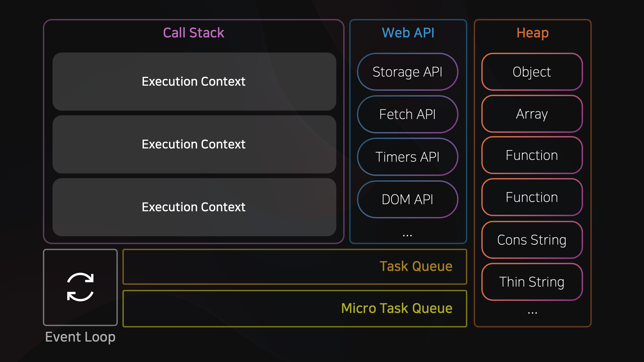The width and height of the screenshot is (644, 362).
Task: Click the Web API heading
Action: point(408,33)
